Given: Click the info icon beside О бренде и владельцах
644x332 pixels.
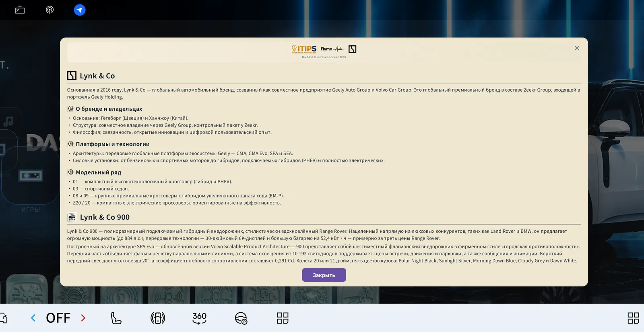Looking at the screenshot, I should [x=71, y=109].
